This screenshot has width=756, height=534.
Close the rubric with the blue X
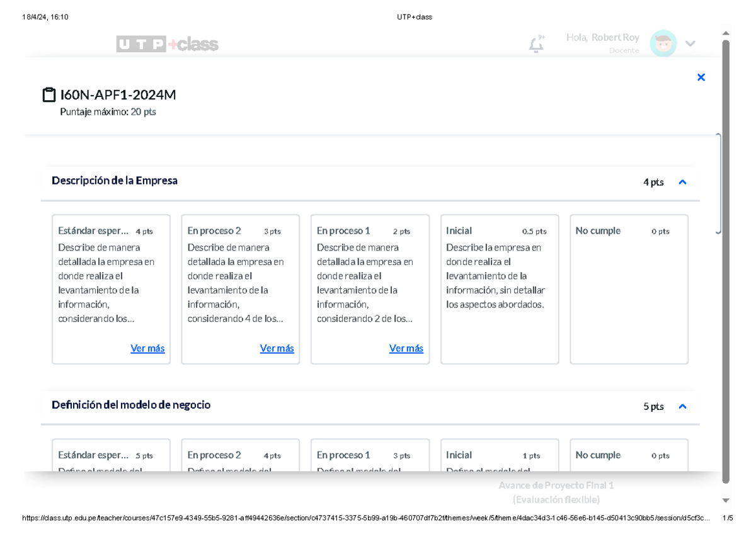[701, 77]
